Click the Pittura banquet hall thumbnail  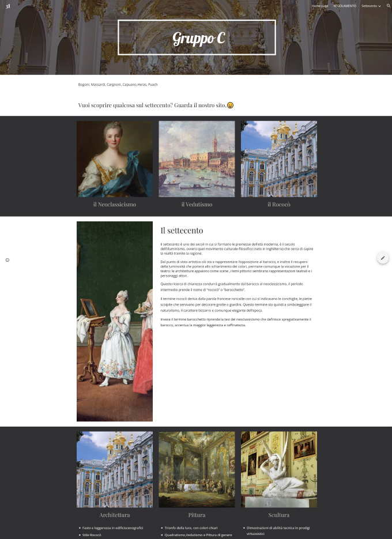pos(197,470)
